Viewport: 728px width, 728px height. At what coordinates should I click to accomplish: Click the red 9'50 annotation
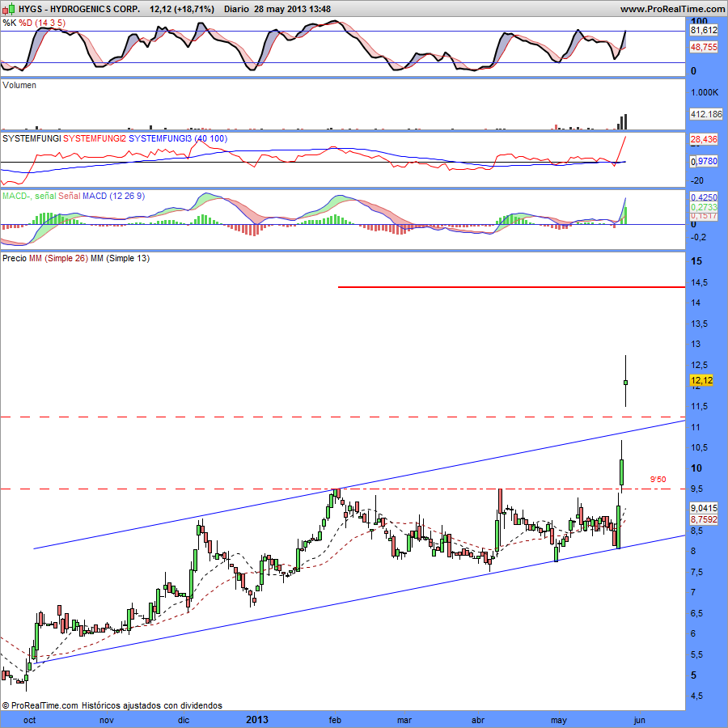click(658, 479)
